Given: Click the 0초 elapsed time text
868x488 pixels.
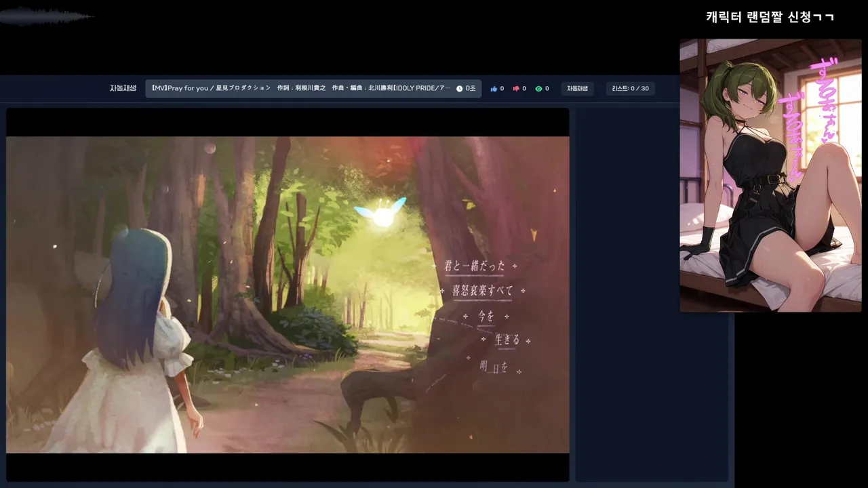Looking at the screenshot, I should coord(471,89).
